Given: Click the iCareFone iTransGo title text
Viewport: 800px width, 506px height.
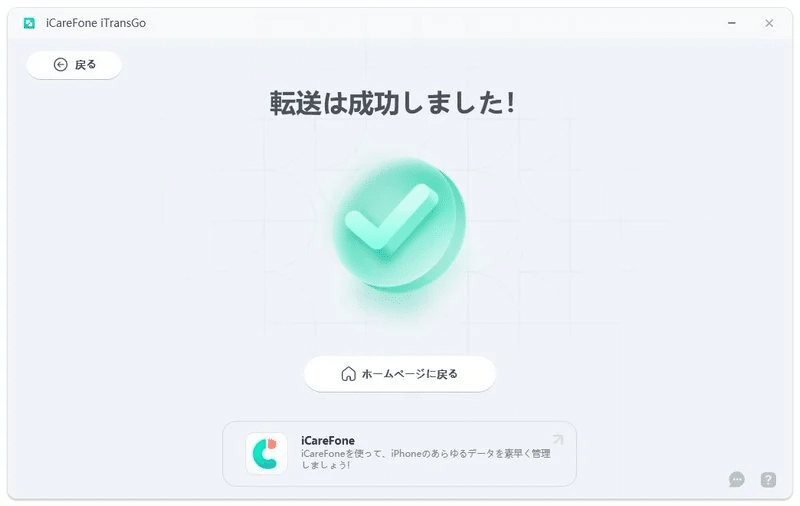Looking at the screenshot, I should [96, 23].
